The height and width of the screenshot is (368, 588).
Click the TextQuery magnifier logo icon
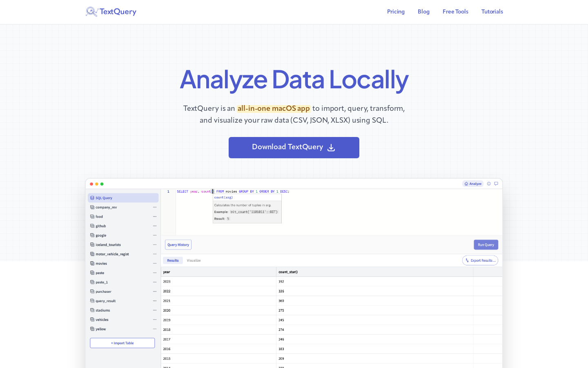pos(91,11)
